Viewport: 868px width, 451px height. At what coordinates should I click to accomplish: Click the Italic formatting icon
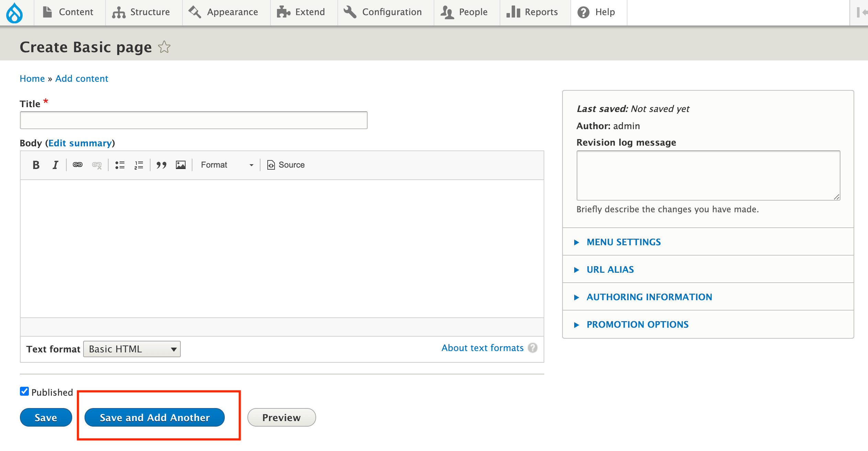(x=55, y=165)
